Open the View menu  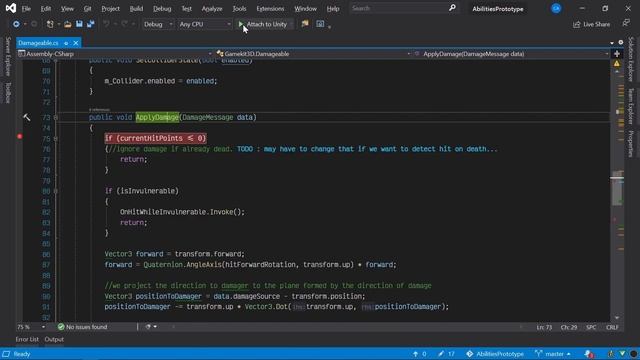click(x=67, y=9)
